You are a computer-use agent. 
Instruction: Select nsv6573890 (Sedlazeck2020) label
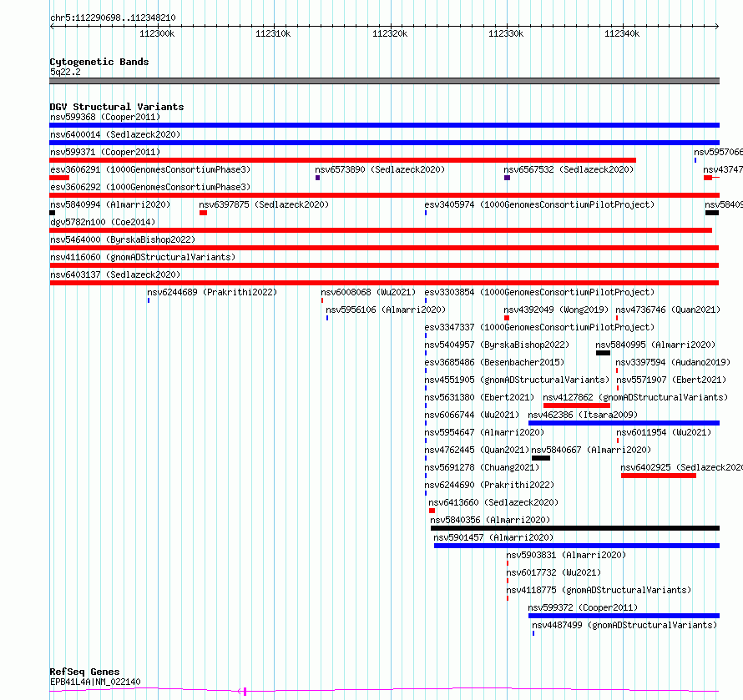point(380,169)
